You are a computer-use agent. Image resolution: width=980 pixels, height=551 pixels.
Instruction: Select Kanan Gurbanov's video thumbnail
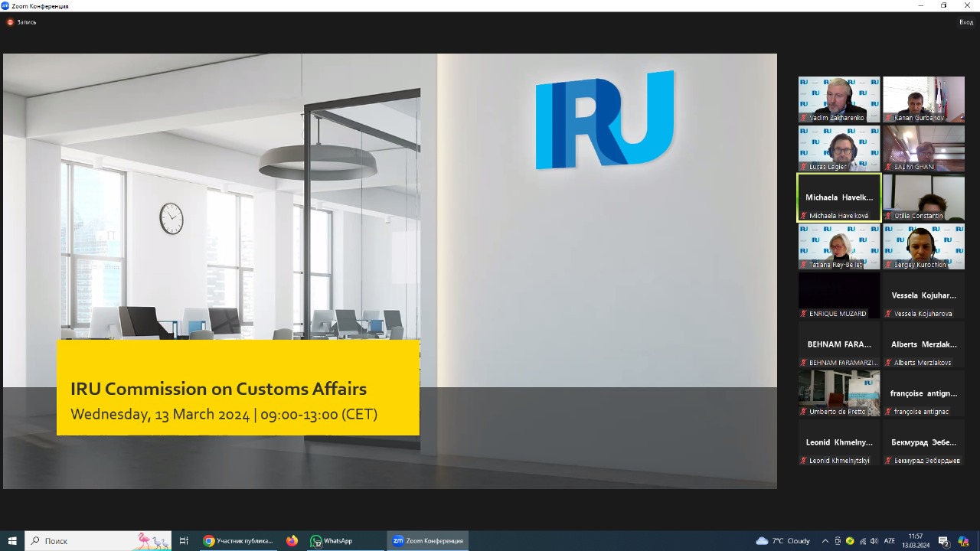coord(923,99)
